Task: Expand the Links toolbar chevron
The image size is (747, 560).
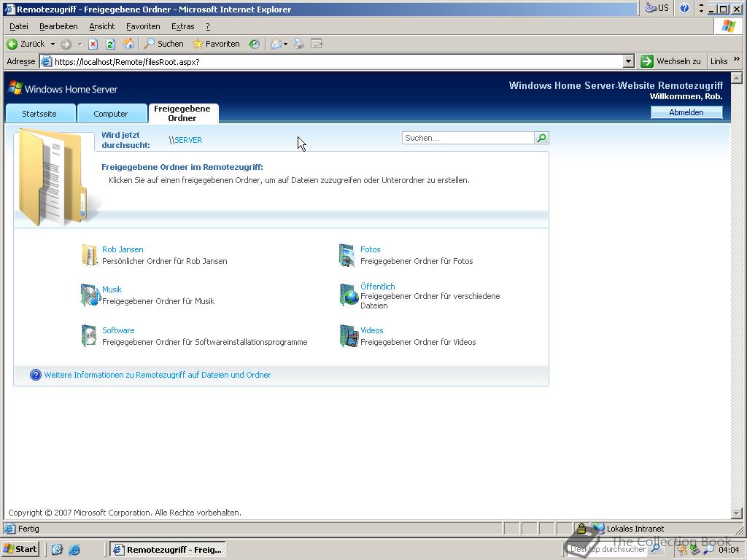Action: point(737,59)
